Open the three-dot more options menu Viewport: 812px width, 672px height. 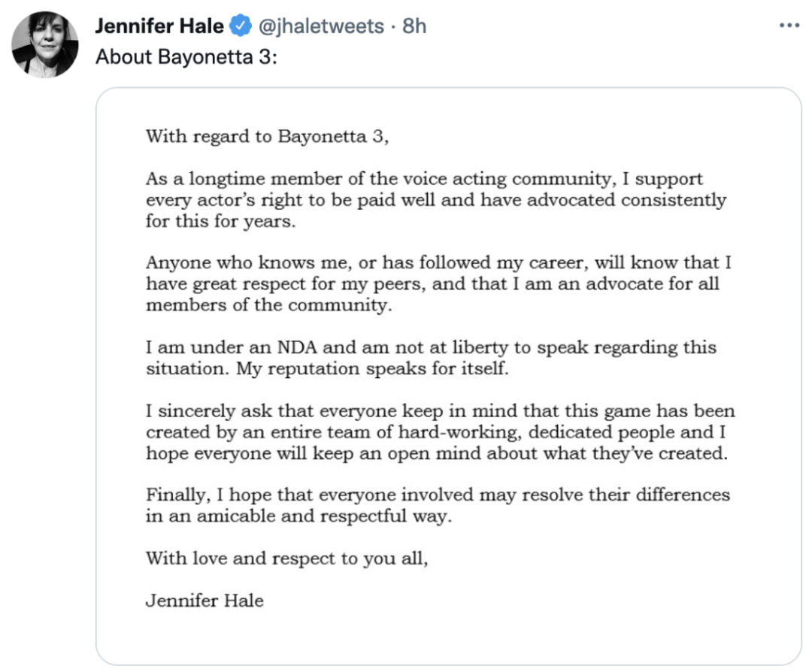[x=789, y=26]
